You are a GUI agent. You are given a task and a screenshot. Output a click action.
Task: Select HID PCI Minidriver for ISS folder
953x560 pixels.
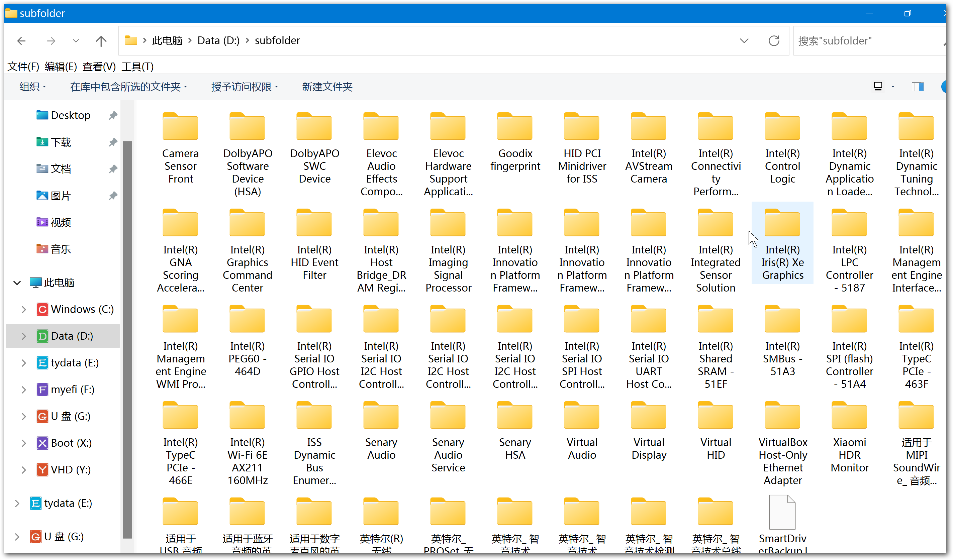click(x=582, y=148)
